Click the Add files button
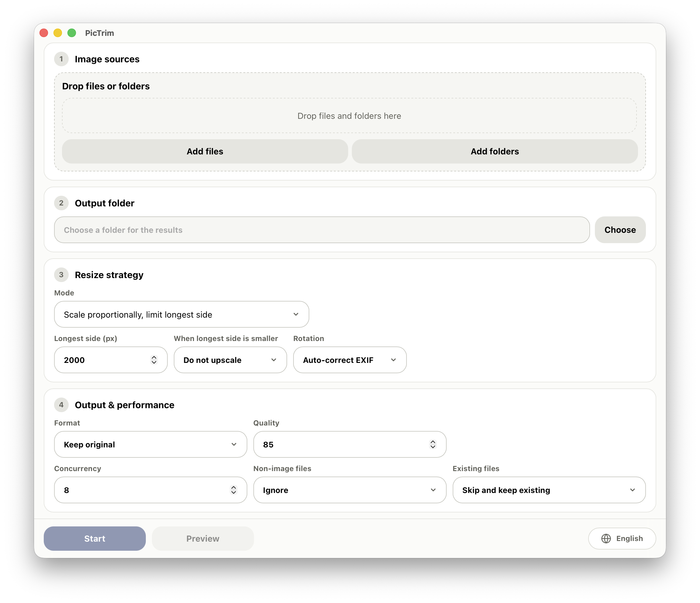This screenshot has height=603, width=700. click(205, 151)
